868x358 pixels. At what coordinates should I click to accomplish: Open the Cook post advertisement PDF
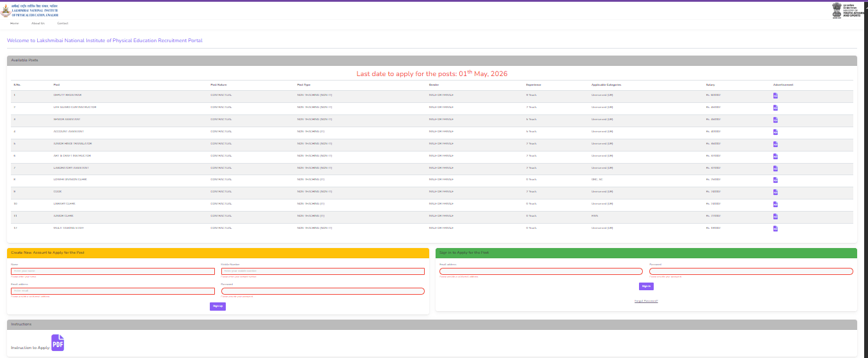(x=775, y=192)
